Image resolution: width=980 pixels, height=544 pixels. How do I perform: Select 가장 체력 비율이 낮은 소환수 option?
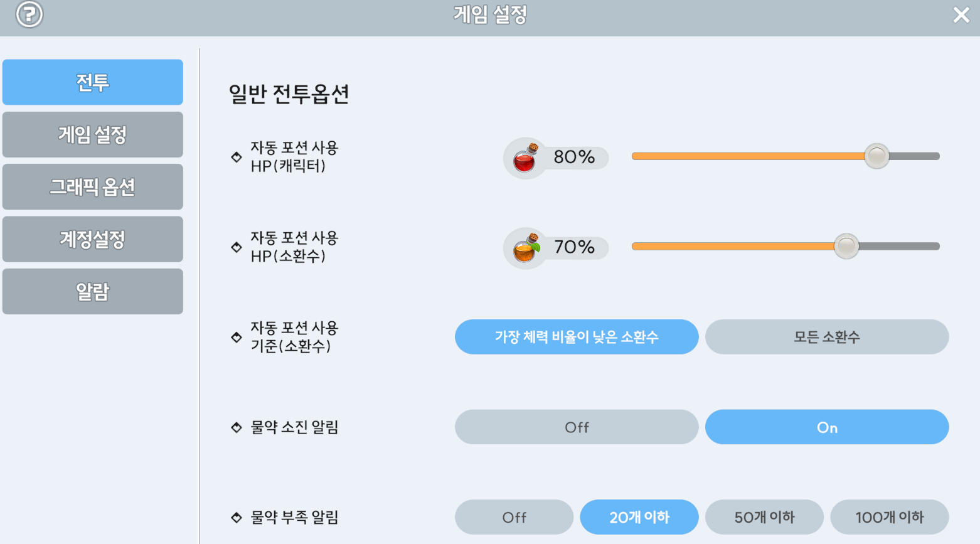point(577,337)
